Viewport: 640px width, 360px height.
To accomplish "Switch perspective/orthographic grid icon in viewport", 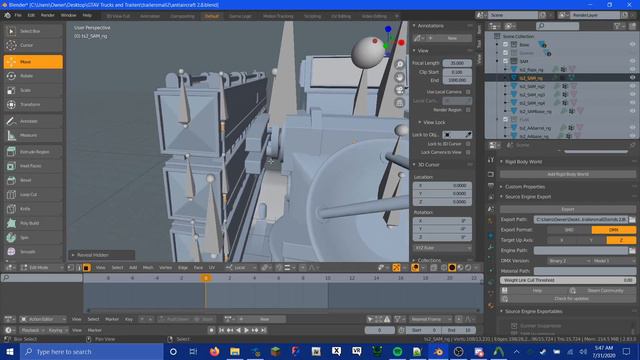I will point(400,103).
